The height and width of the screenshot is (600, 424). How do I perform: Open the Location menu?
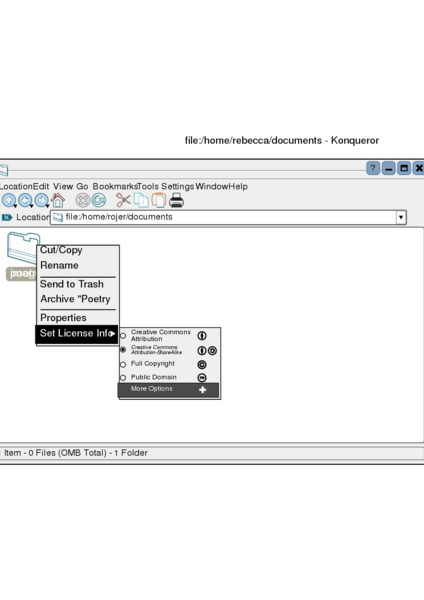pos(16,186)
